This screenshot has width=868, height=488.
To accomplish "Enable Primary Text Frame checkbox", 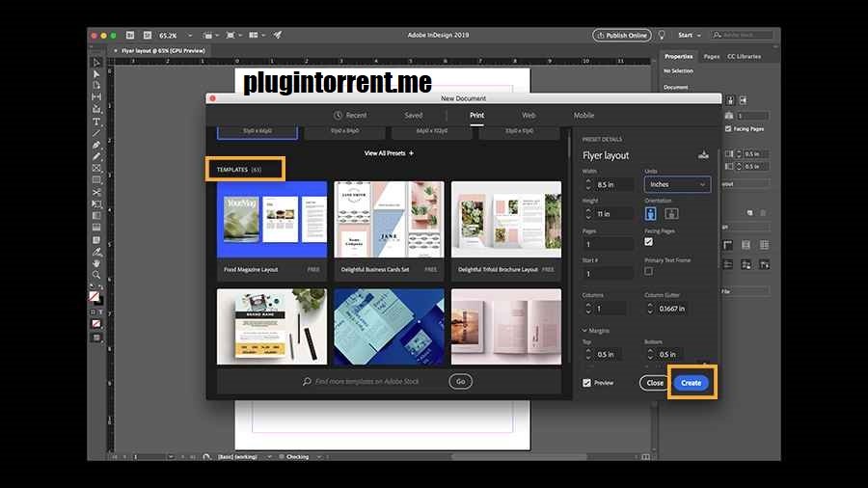I will coord(648,271).
